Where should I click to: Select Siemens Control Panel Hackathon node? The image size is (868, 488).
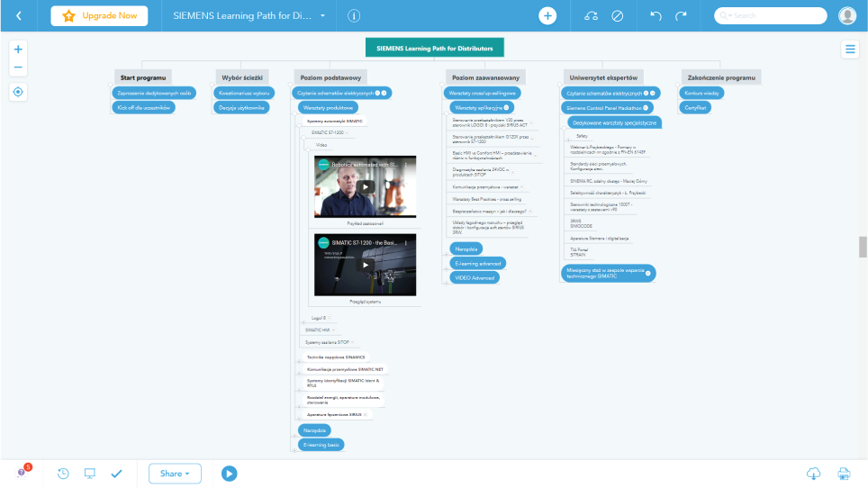pos(607,108)
